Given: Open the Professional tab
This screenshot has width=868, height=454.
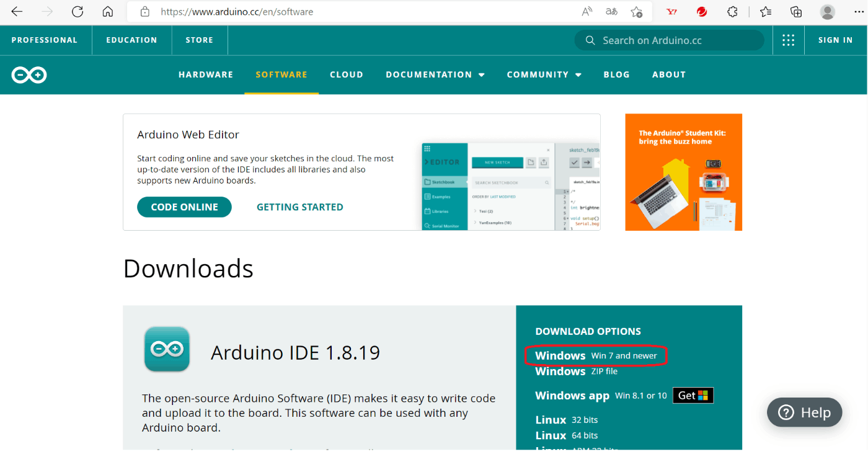Looking at the screenshot, I should (x=45, y=40).
